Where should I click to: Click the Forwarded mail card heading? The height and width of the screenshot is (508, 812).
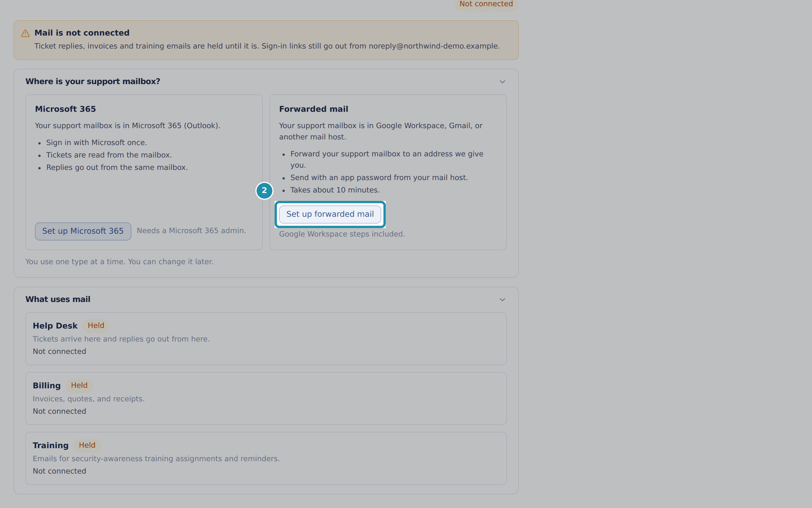[x=314, y=109]
